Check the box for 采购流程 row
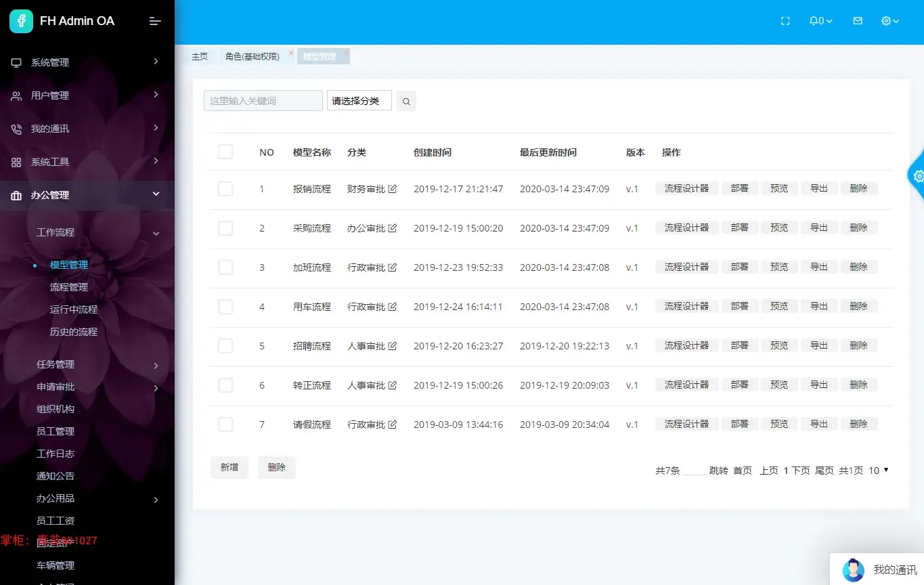924x585 pixels. pyautogui.click(x=225, y=228)
